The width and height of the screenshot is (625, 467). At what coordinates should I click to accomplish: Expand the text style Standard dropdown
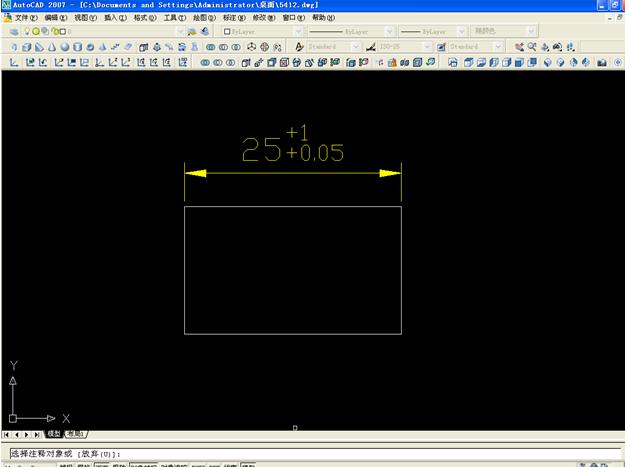(x=356, y=47)
